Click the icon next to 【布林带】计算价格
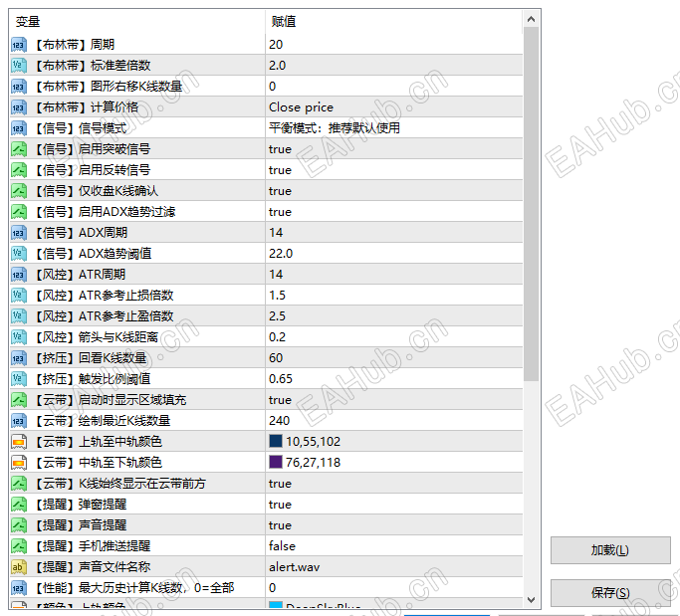680x616 pixels. tap(19, 107)
